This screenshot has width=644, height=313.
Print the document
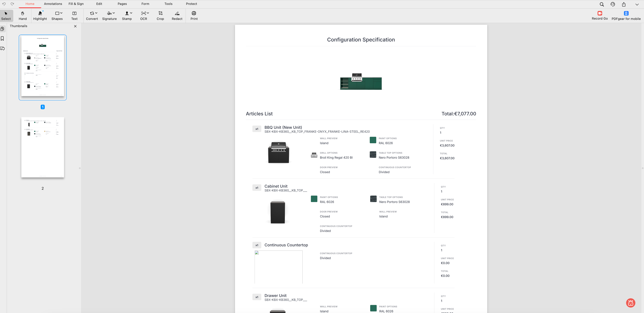click(194, 15)
